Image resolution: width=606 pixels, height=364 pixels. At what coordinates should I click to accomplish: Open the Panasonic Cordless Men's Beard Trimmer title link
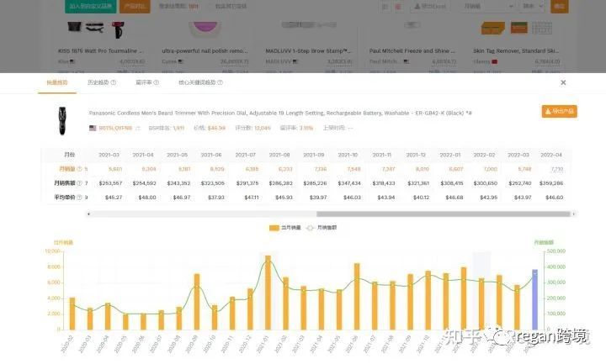coord(280,113)
